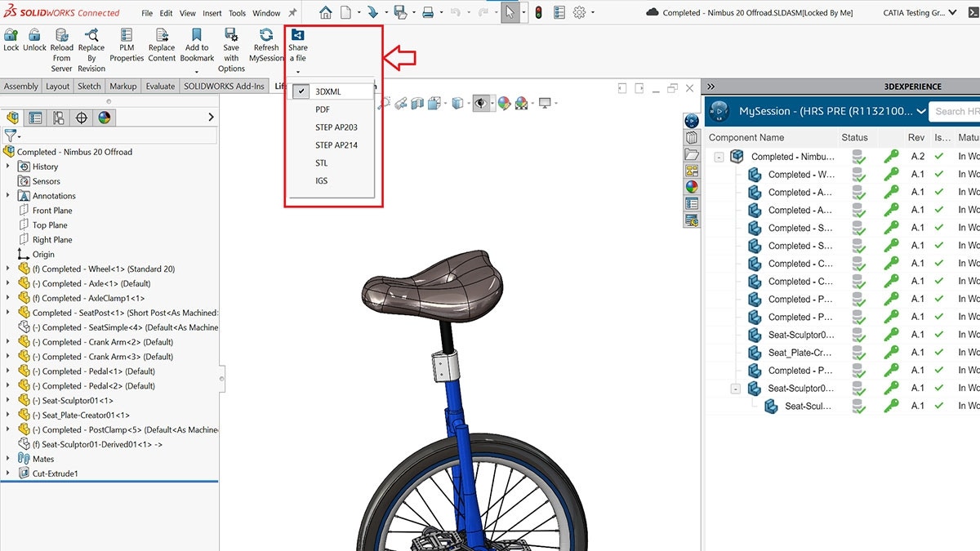The image size is (980, 551).
Task: Expand the feature tree panel chevron
Action: point(212,118)
